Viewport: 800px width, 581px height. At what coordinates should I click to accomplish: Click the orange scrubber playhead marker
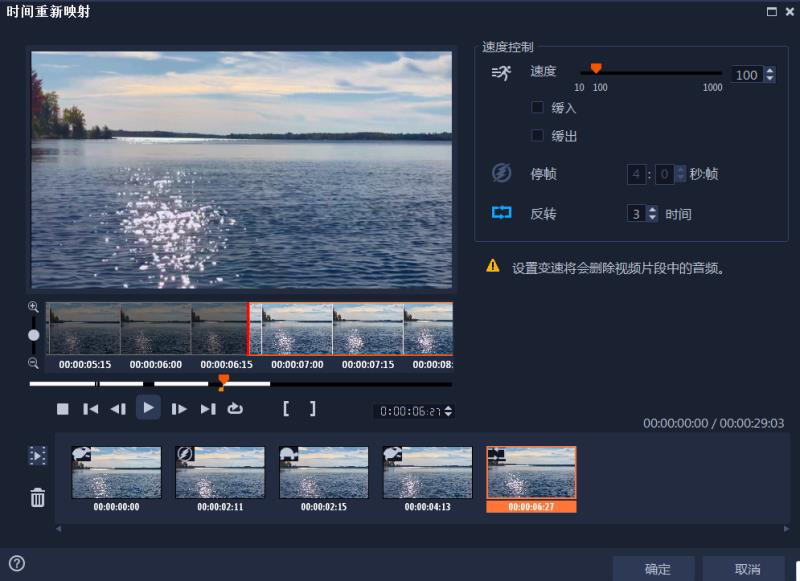(223, 381)
